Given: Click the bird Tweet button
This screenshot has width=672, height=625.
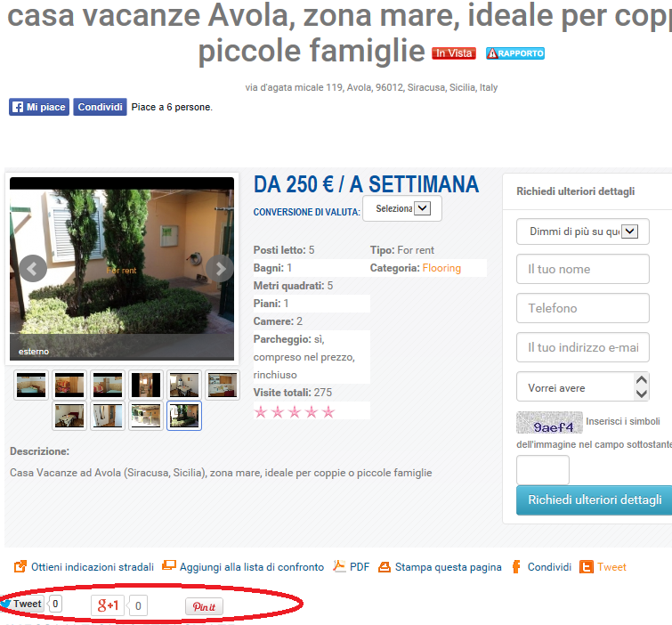Looking at the screenshot, I should [22, 604].
